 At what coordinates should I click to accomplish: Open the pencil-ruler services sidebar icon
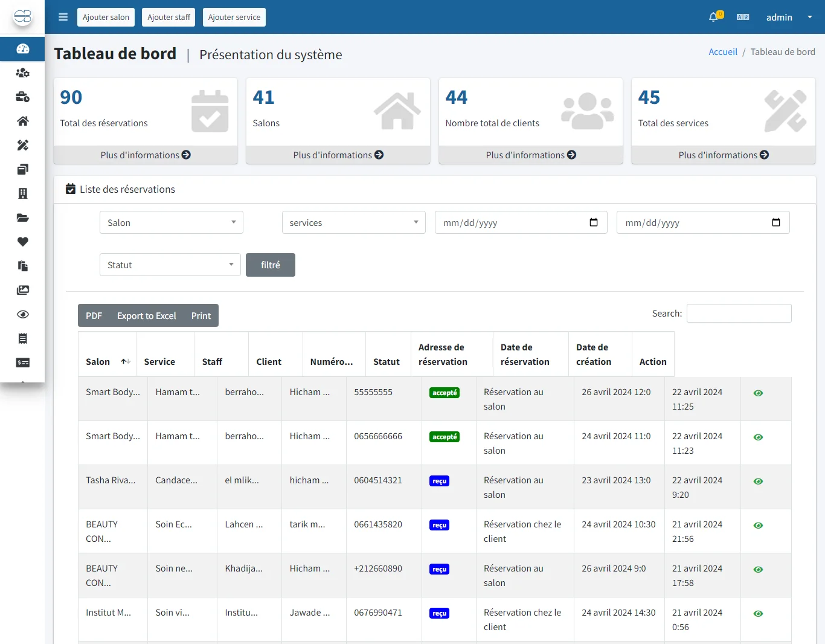22,146
